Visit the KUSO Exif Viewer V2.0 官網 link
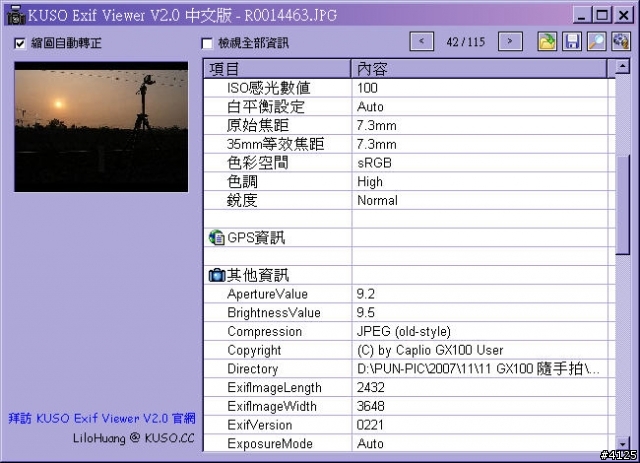This screenshot has width=640, height=463. point(102,418)
